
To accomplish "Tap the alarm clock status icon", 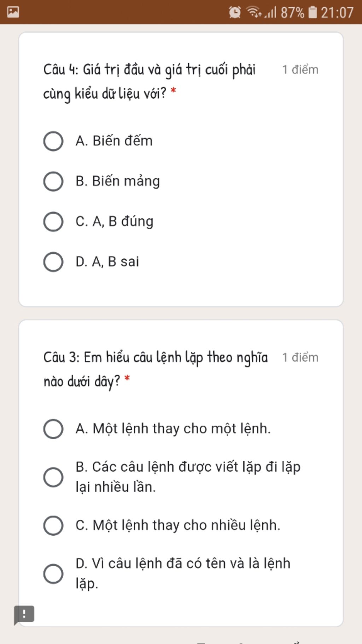I will [x=235, y=12].
